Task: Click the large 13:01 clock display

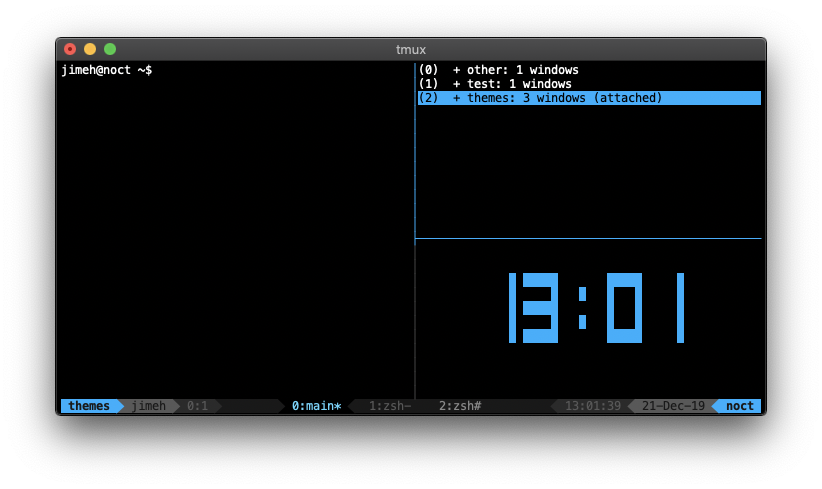Action: coord(596,308)
